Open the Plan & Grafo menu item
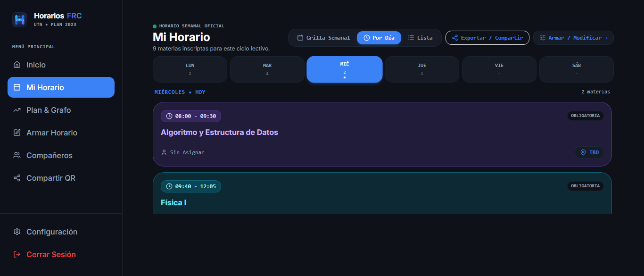This screenshot has width=644, height=276. [x=61, y=110]
